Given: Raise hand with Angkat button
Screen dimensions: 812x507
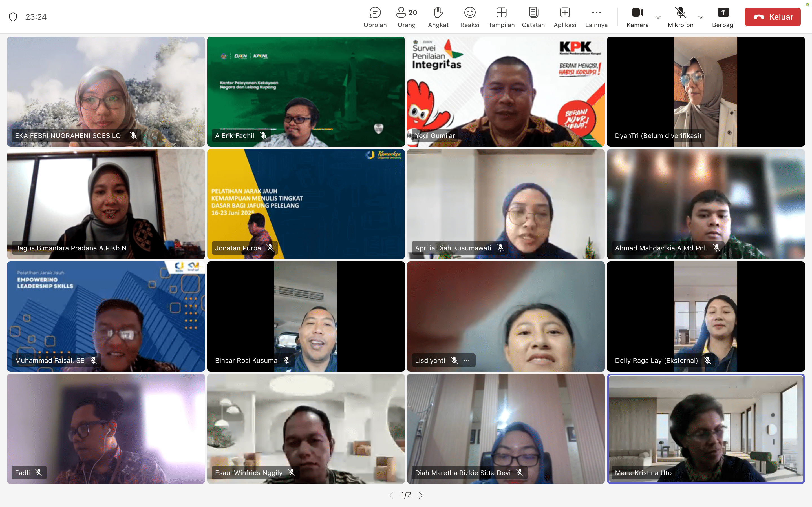Looking at the screenshot, I should pos(438,17).
